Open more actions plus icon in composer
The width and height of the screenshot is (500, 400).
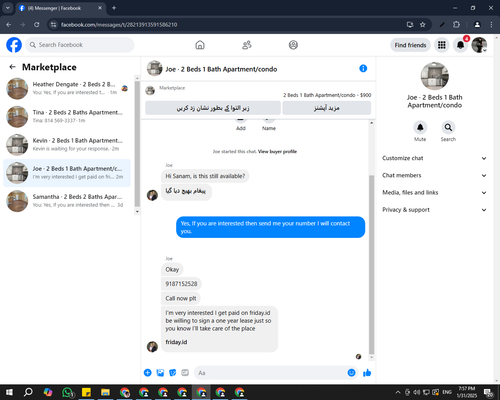[x=148, y=373]
